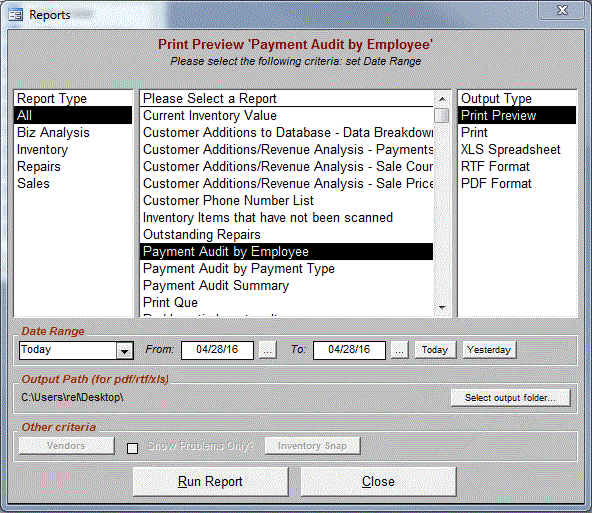592x513 pixels.
Task: Click the Reports form icon in title bar
Action: point(15,15)
